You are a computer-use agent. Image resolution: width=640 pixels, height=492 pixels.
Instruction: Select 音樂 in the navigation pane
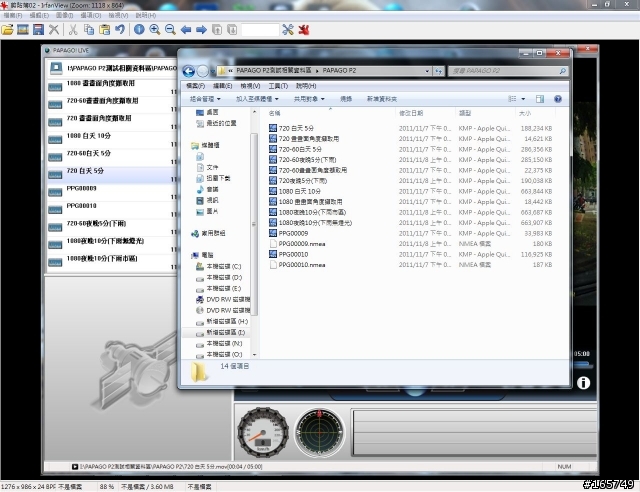[x=212, y=189]
